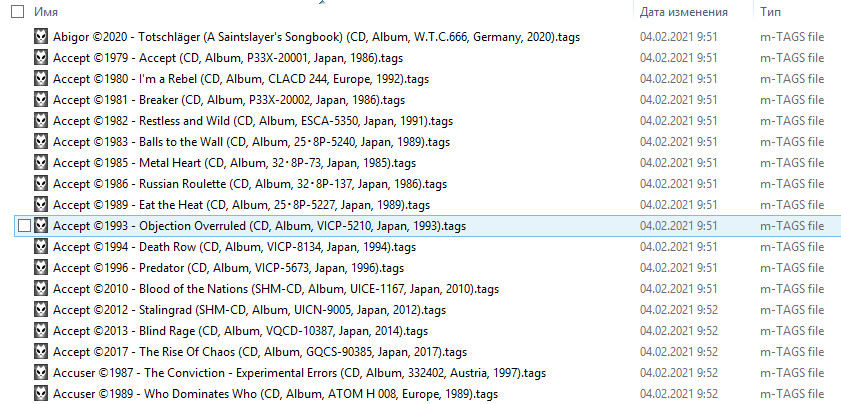Click The Rise Of Chaos file icon
Screen dimensions: 841x404
coord(41,352)
